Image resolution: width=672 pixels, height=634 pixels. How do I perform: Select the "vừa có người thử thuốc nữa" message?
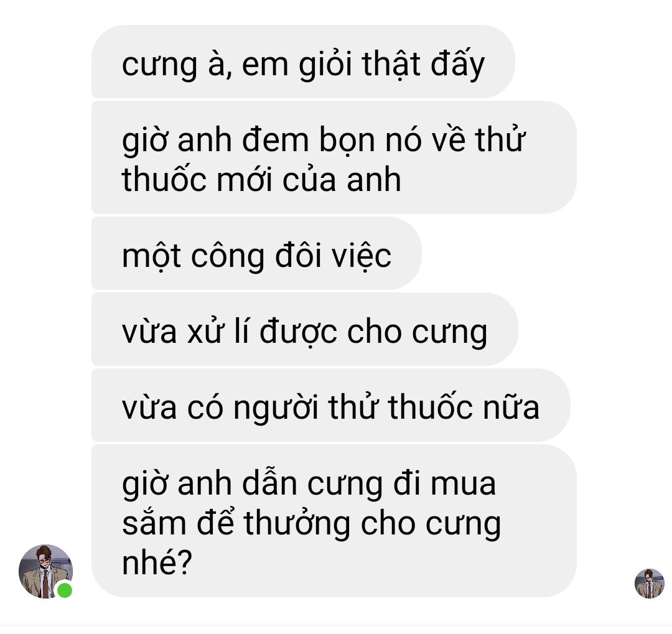tap(331, 405)
